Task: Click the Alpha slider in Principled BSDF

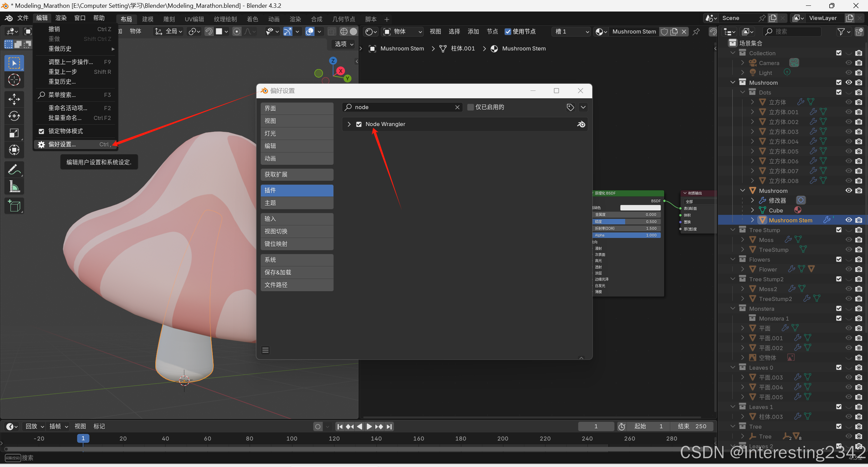Action: point(627,235)
